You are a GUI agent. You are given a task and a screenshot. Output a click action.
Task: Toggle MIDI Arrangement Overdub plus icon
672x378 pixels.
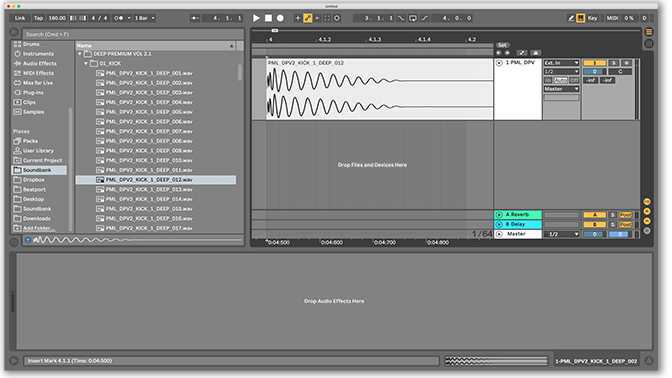298,18
